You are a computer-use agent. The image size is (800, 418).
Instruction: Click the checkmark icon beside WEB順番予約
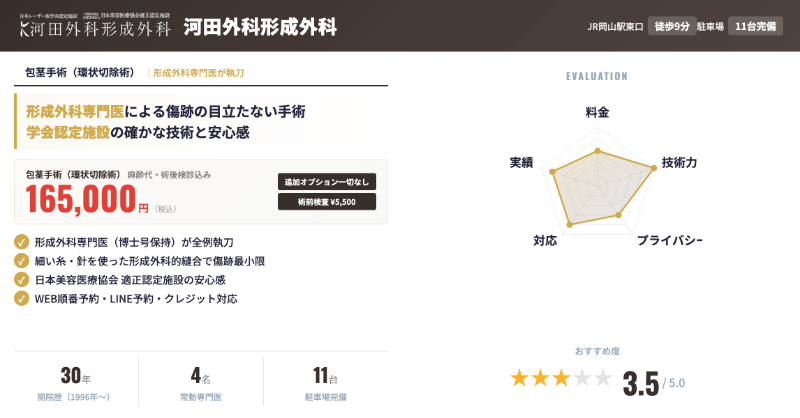[21, 299]
